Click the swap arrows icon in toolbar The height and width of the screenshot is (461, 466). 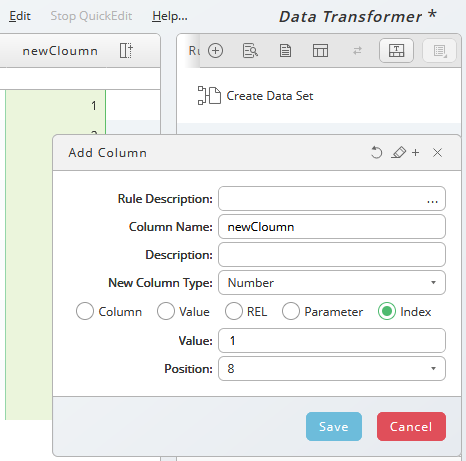[x=357, y=51]
